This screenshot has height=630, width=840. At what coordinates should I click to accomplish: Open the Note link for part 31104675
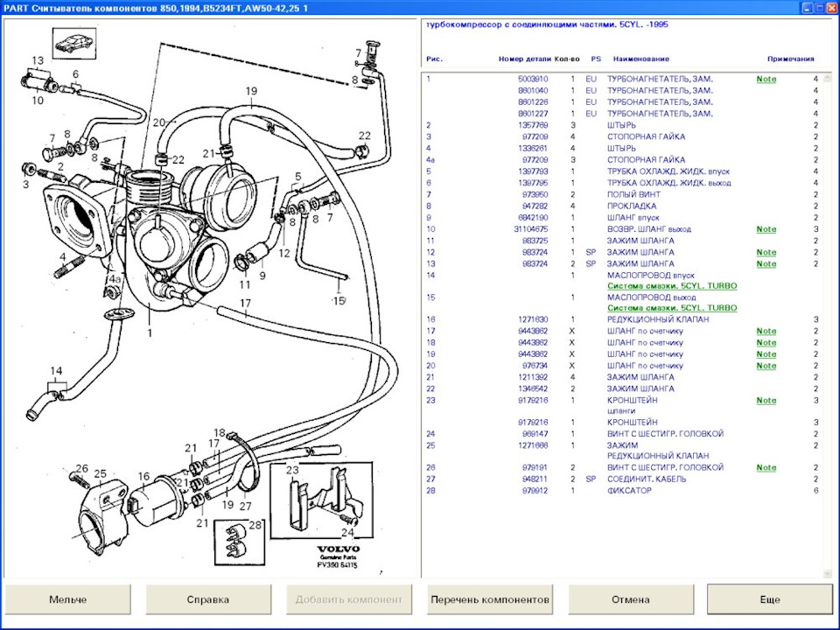766,228
